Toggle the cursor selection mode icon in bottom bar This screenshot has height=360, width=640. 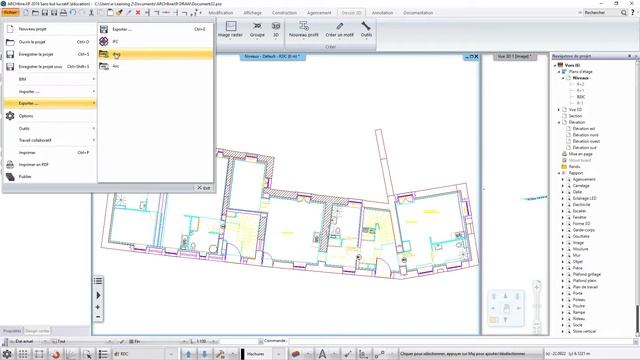point(87,354)
